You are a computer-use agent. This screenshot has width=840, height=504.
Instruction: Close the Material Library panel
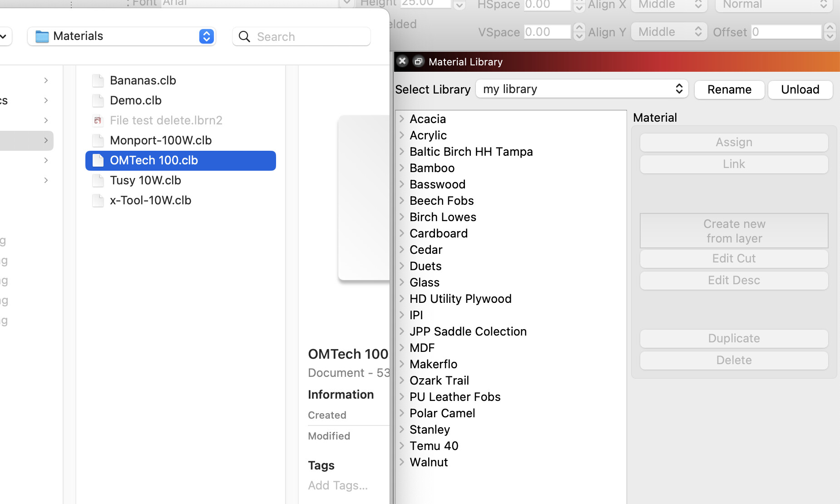(402, 61)
